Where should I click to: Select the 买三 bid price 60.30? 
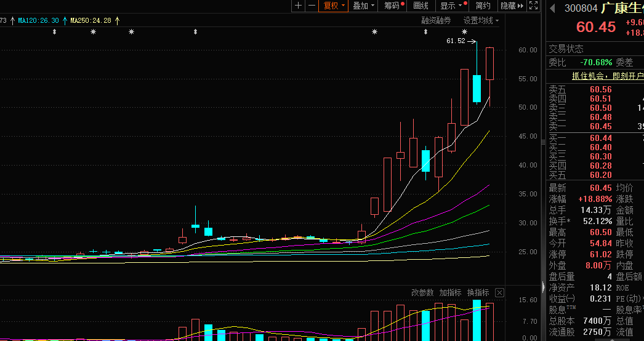click(601, 156)
